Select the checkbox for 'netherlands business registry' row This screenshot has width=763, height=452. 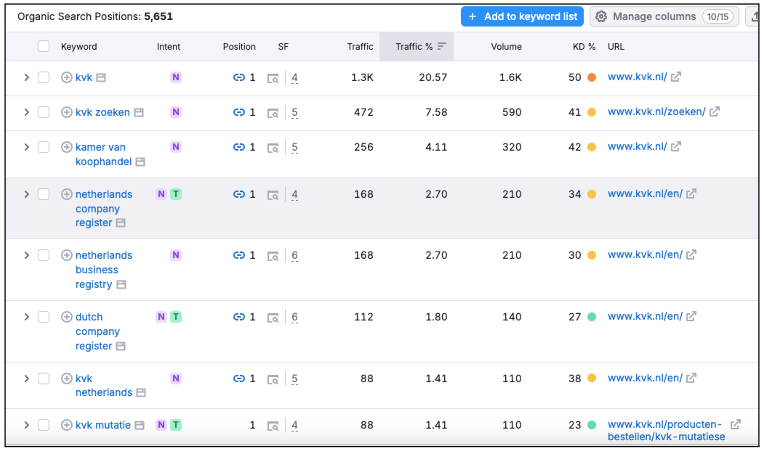[43, 255]
